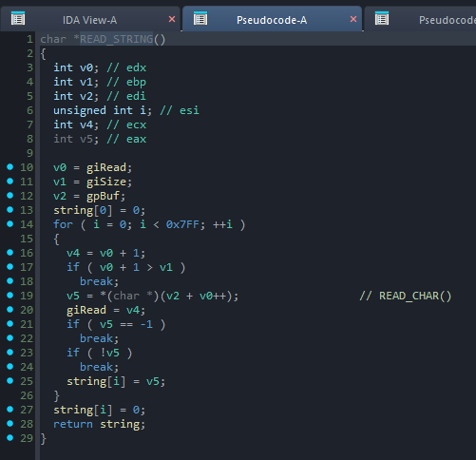Click the 'for' keyword on line 14

[63, 224]
